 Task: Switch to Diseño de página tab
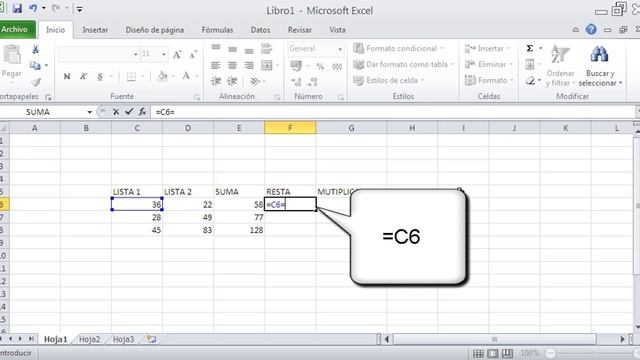pos(155,30)
